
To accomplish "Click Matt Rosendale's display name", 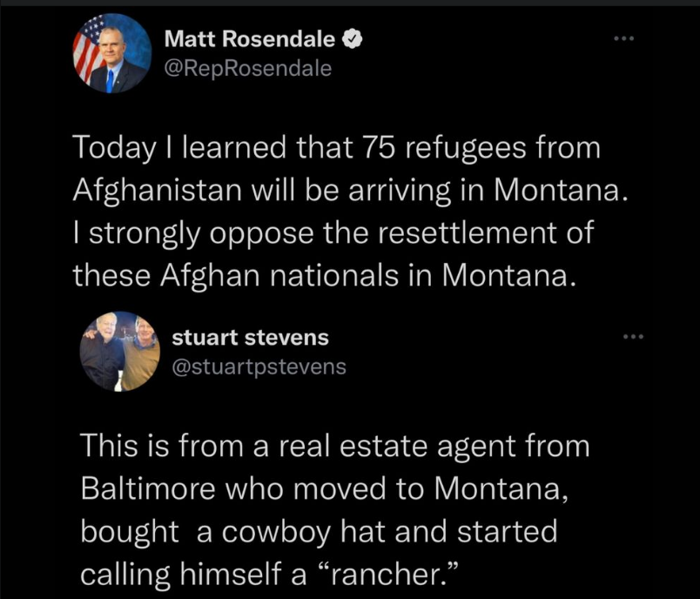I will pos(252,38).
